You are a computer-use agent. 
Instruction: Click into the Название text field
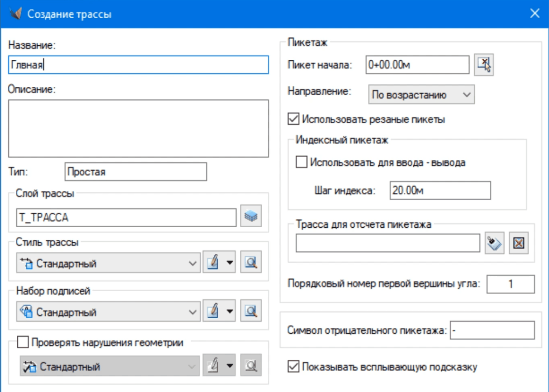point(139,65)
